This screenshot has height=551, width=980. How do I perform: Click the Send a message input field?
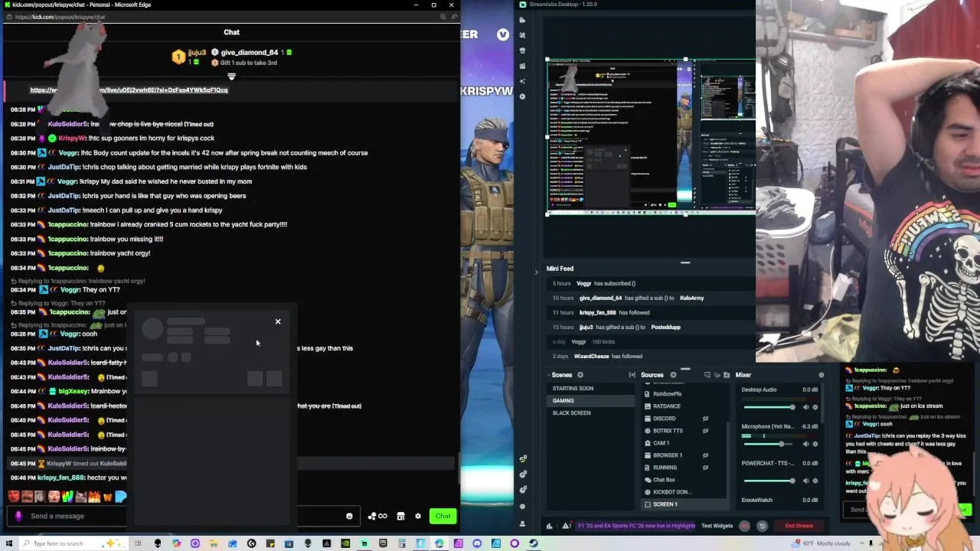pyautogui.click(x=184, y=516)
